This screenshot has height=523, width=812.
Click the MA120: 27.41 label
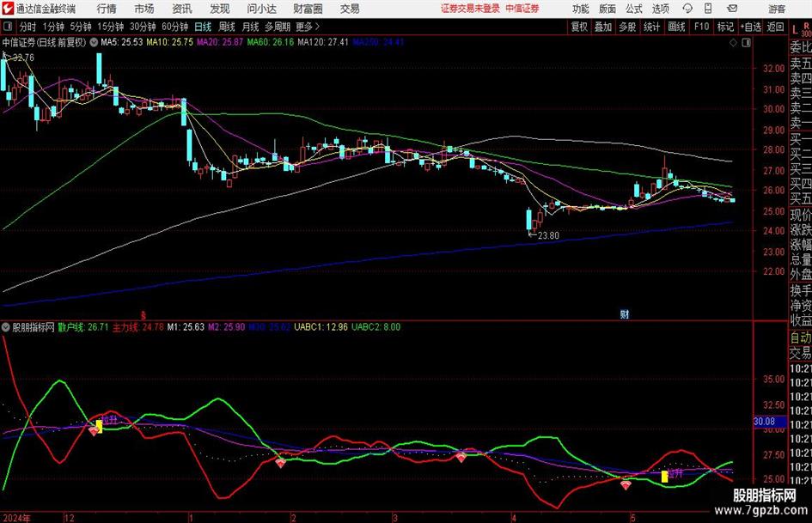click(x=323, y=42)
